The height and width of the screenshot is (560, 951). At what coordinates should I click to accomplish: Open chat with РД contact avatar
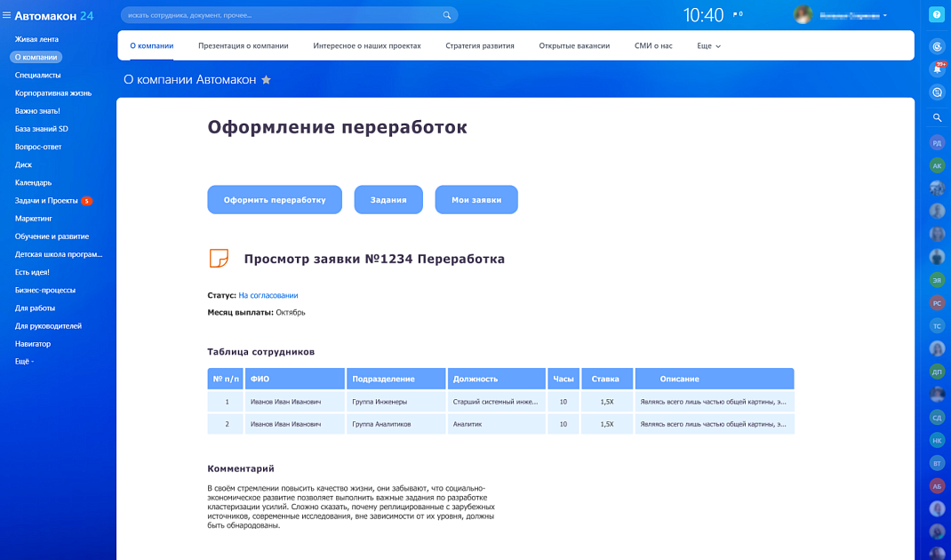click(937, 142)
